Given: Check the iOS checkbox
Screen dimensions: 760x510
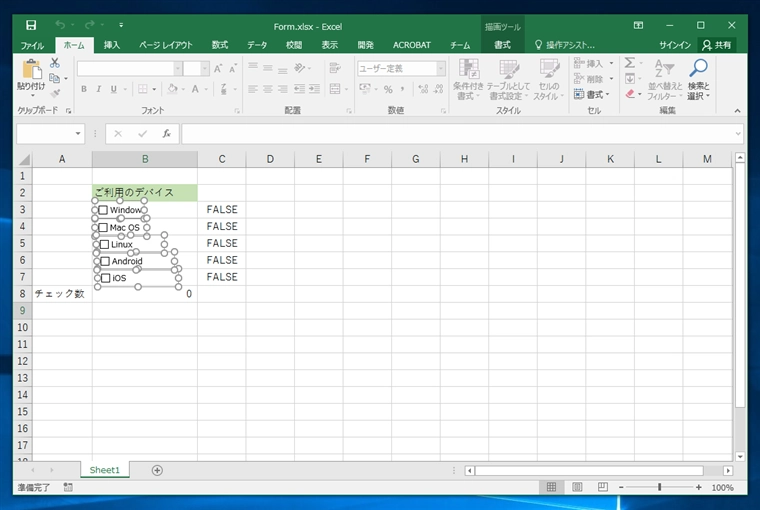Looking at the screenshot, I should [x=106, y=278].
